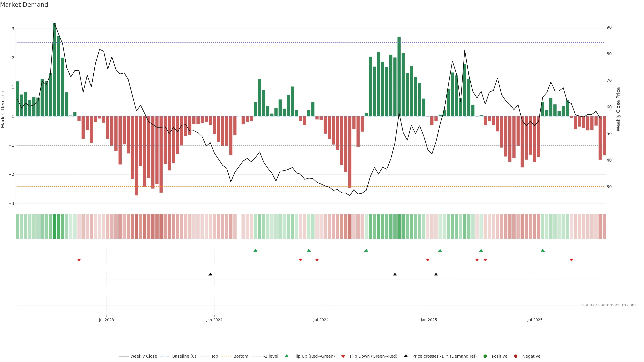The image size is (644, 362).
Task: Click the last green Flip Up marker after Jul 2025
Action: click(543, 250)
